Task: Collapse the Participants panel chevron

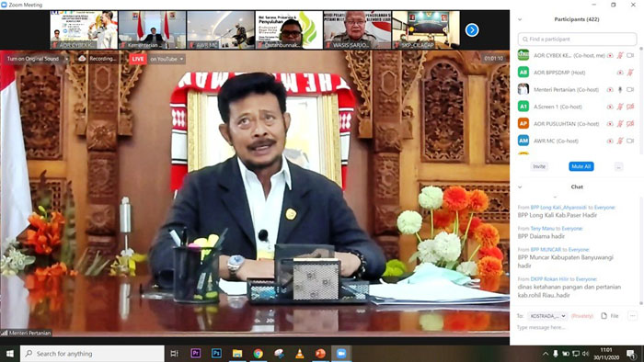Action: (520, 19)
